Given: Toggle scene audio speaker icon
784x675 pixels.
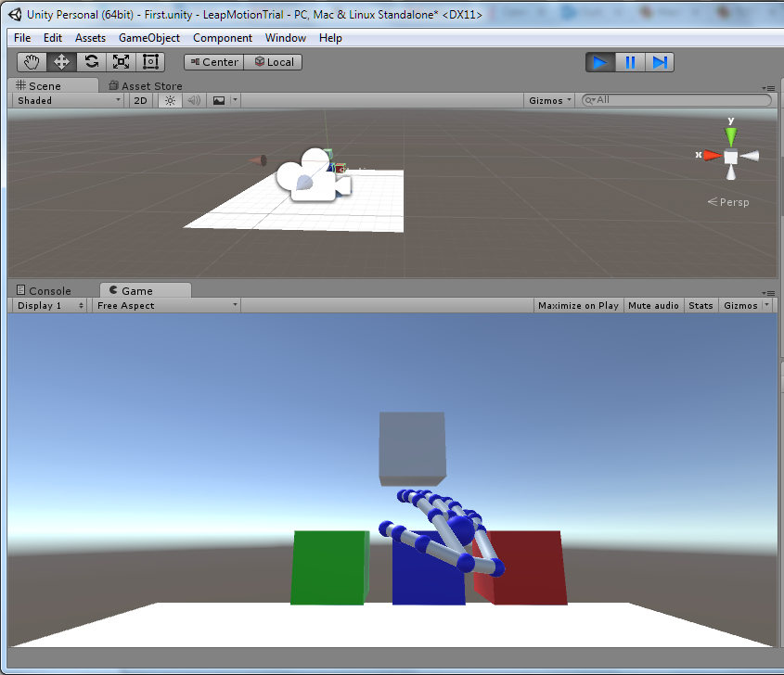Looking at the screenshot, I should click(x=194, y=100).
